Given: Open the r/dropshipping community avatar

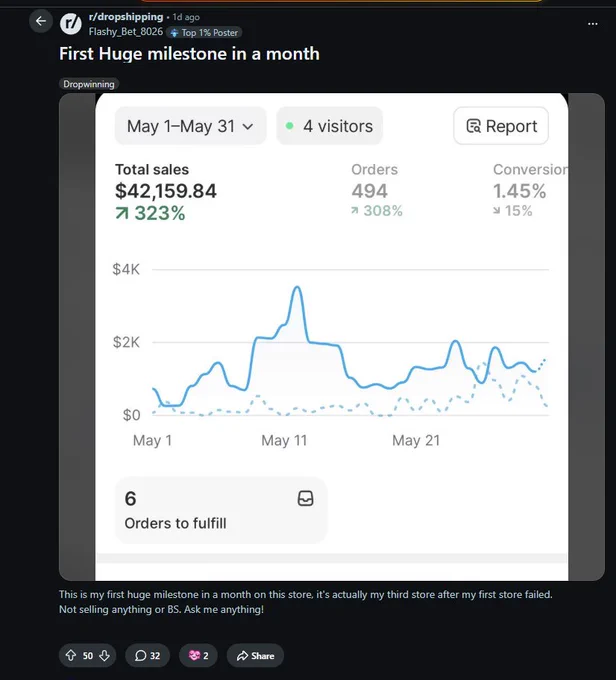Looking at the screenshot, I should point(70,24).
